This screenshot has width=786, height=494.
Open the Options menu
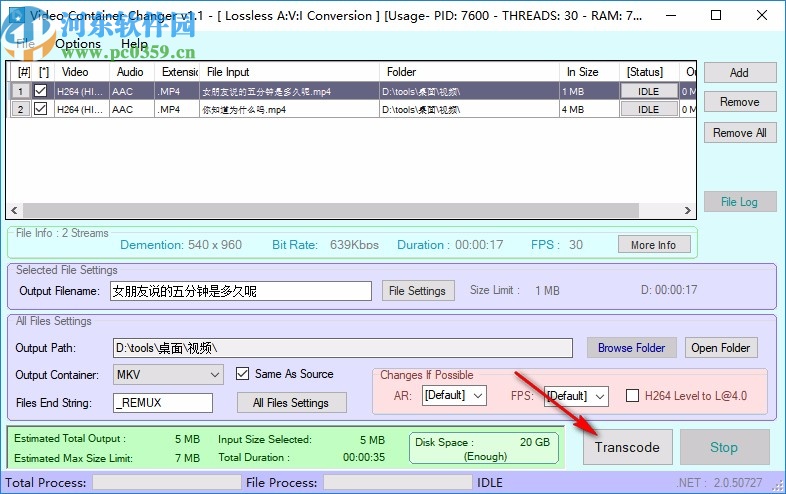(78, 44)
